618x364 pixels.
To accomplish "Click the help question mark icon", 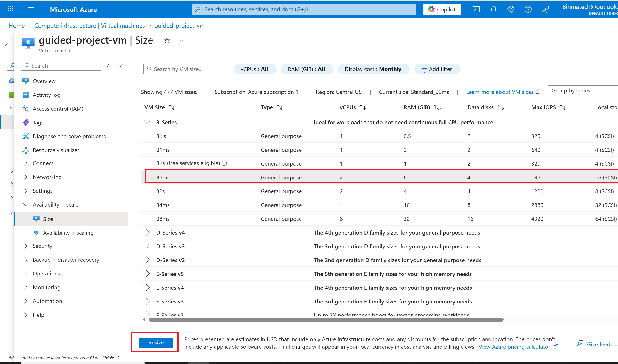I will [x=528, y=9].
